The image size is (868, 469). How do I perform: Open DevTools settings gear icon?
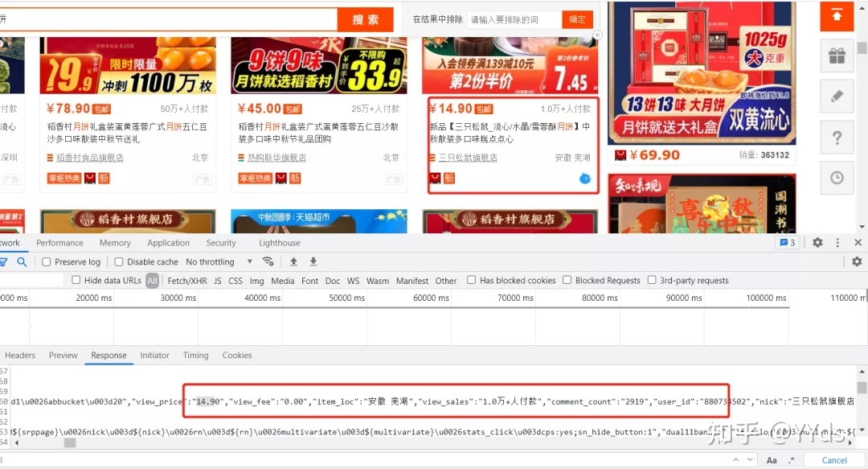pos(817,242)
